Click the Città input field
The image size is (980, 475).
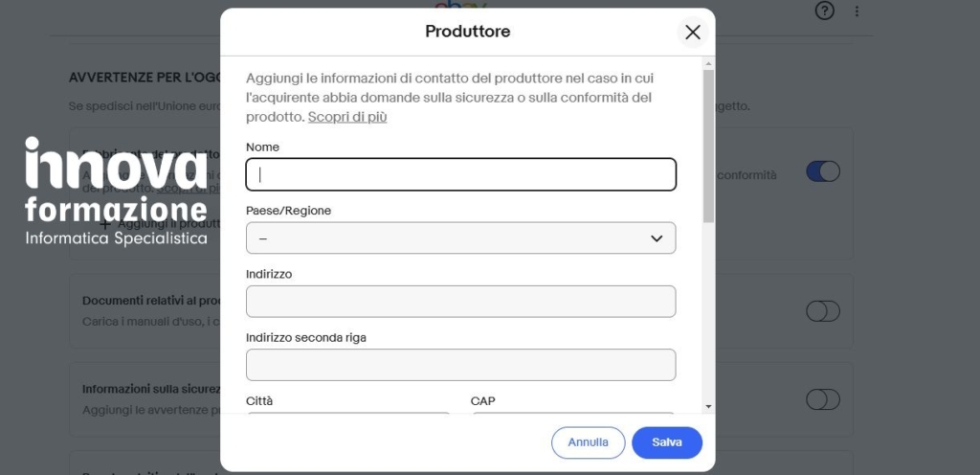pos(348,416)
